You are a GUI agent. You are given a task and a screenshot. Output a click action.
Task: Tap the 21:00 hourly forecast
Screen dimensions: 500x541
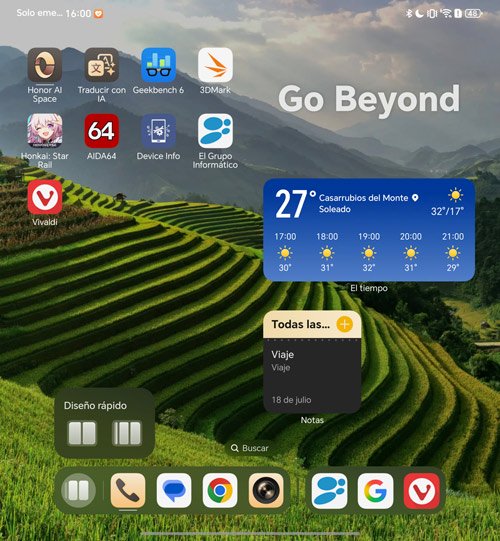tap(453, 252)
